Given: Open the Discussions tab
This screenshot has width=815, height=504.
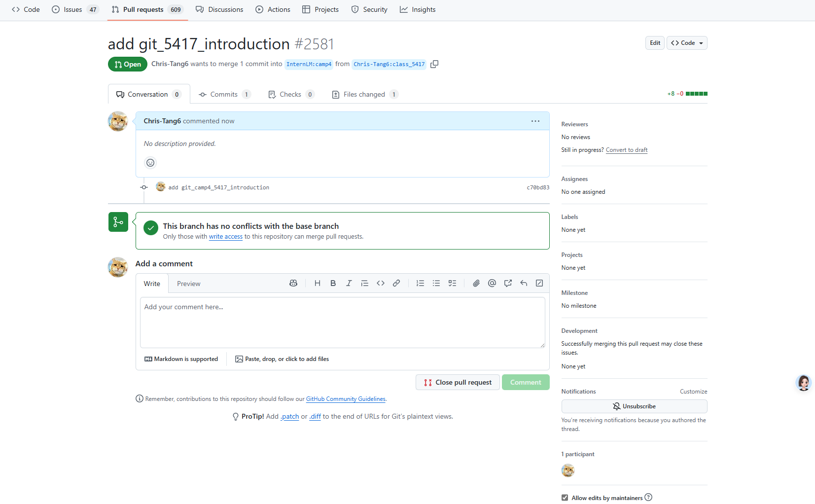Looking at the screenshot, I should coord(219,9).
